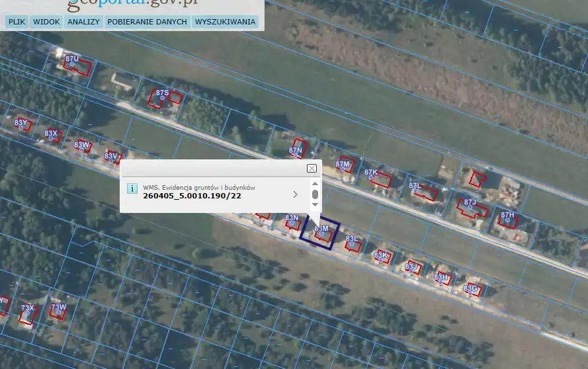Click the popup scroll up arrow
Image resolution: width=588 pixels, height=369 pixels.
(315, 183)
